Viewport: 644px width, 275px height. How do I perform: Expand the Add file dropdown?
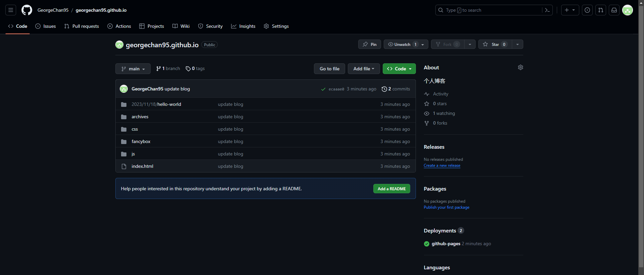pos(364,69)
